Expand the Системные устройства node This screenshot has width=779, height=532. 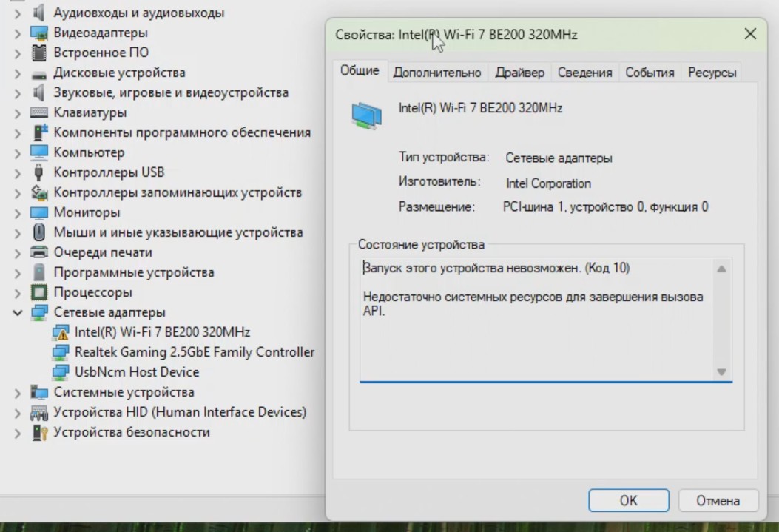(x=18, y=393)
